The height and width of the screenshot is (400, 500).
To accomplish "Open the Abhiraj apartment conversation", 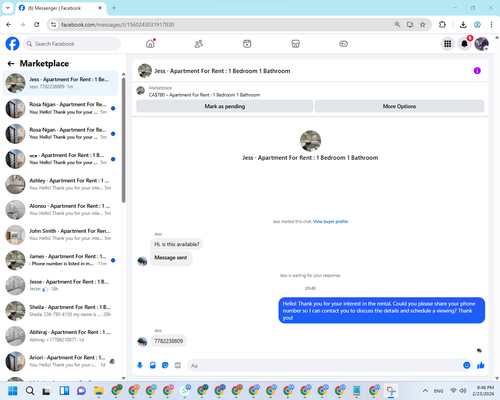I will [x=60, y=336].
